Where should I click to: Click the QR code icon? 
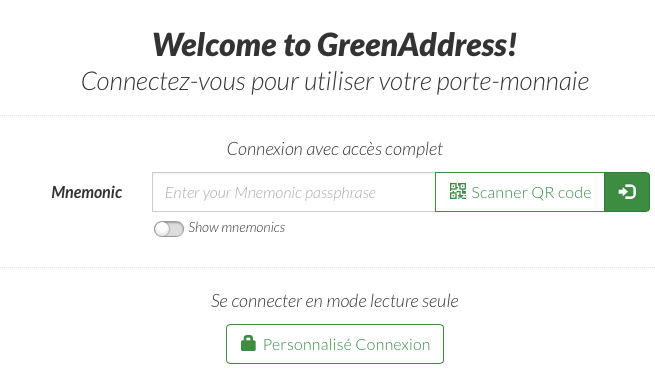coord(458,191)
